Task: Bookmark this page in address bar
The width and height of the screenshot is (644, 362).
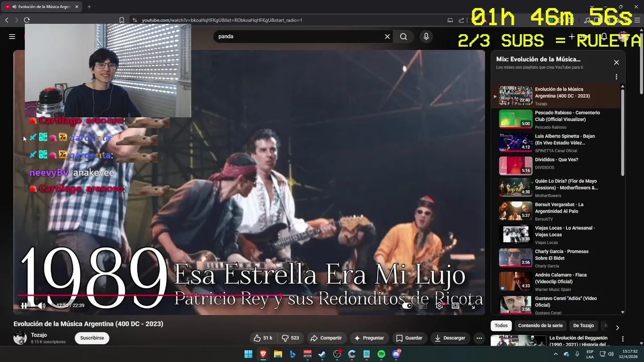Action: 122,20
